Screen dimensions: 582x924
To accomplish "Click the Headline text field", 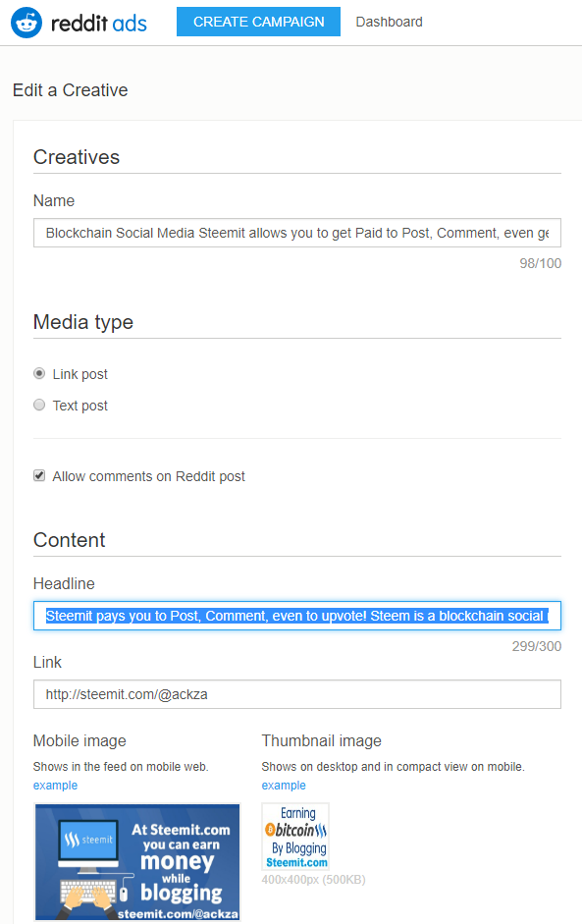I will pos(297,616).
